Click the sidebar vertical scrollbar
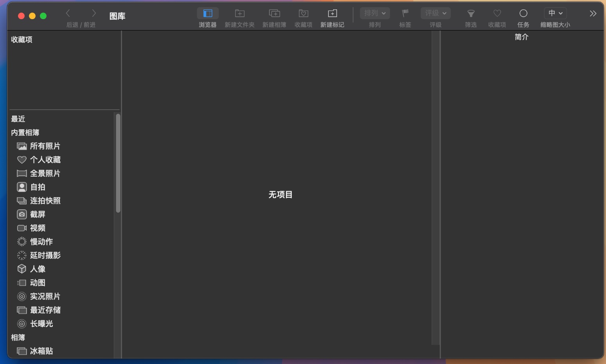 [118, 163]
